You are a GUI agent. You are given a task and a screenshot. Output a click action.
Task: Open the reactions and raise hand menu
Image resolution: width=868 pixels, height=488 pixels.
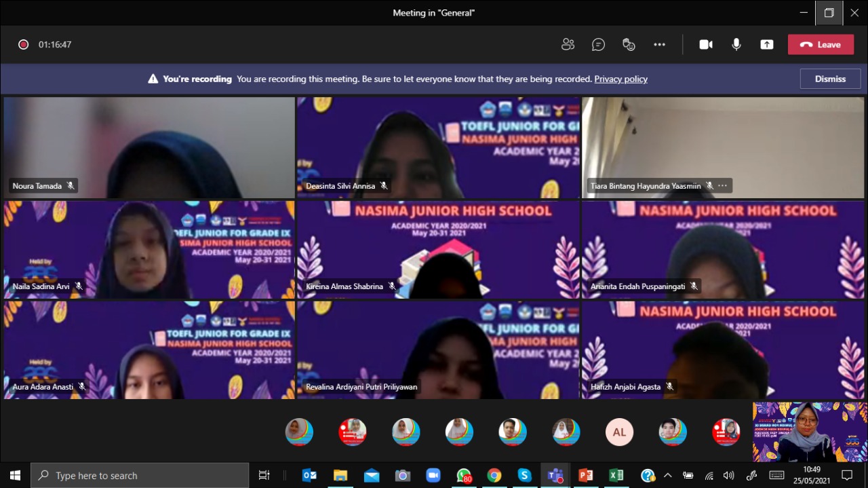(629, 45)
